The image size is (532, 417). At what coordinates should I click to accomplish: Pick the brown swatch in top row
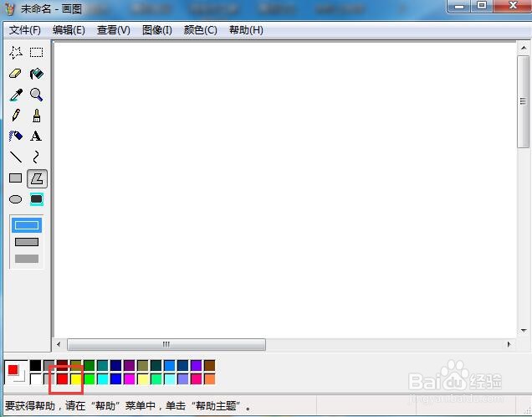point(210,365)
